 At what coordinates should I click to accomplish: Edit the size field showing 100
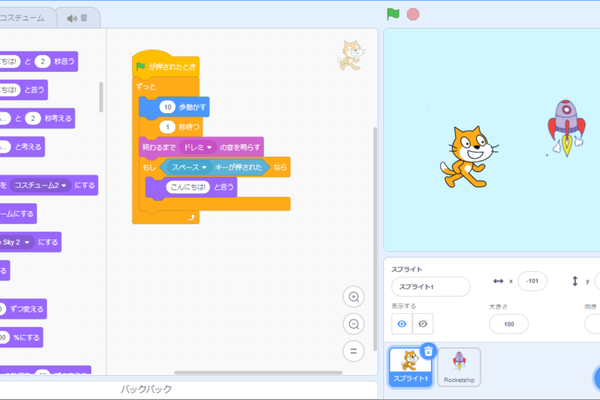(x=509, y=324)
